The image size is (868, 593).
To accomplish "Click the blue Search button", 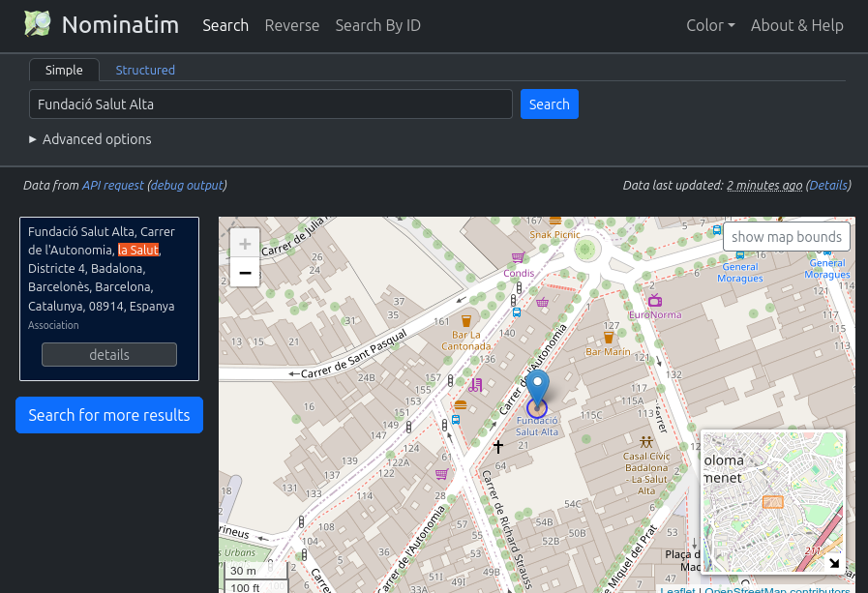I will [549, 104].
